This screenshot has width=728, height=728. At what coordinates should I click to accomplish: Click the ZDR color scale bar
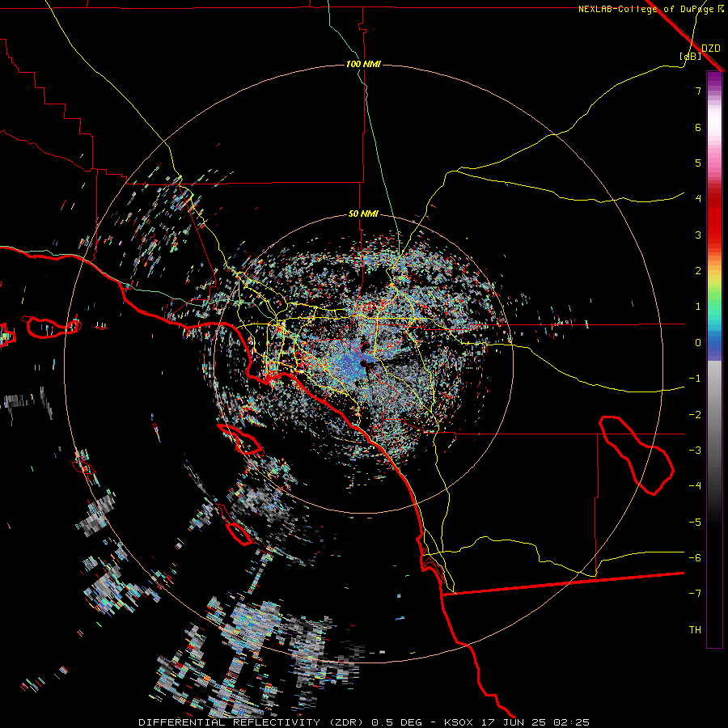(x=714, y=359)
